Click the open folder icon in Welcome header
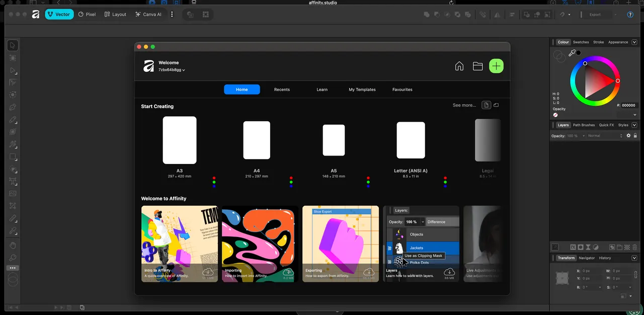 (x=477, y=66)
